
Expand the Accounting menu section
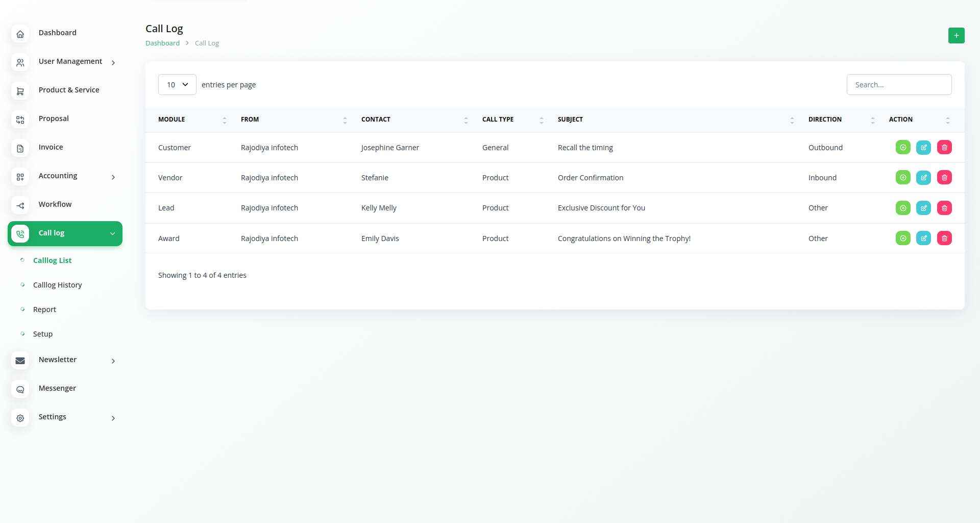(113, 177)
